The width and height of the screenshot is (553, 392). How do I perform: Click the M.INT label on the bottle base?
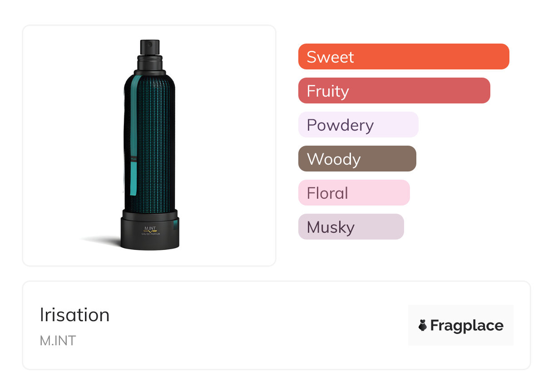click(x=150, y=228)
